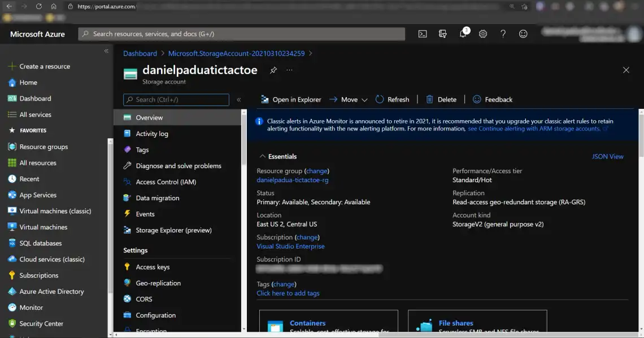Delete the storage account via trash icon
This screenshot has width=644, height=338.
pos(441,99)
